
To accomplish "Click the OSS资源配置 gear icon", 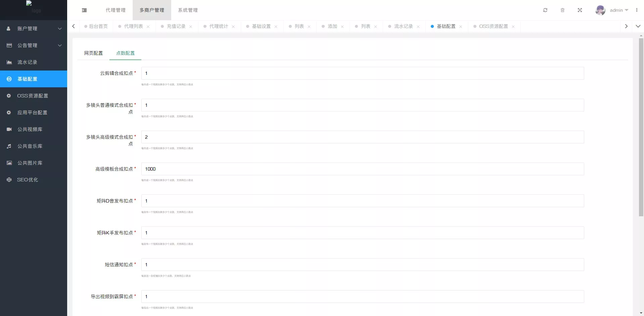I will click(9, 96).
